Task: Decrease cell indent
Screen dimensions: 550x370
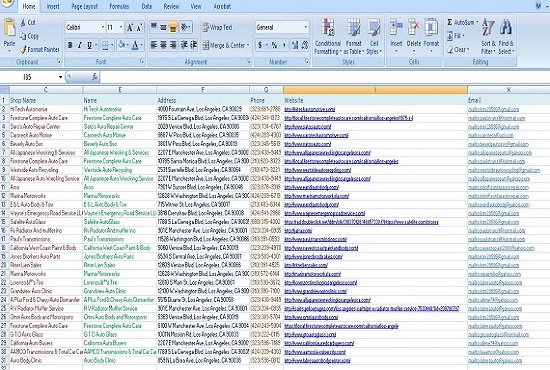Action: [184, 45]
